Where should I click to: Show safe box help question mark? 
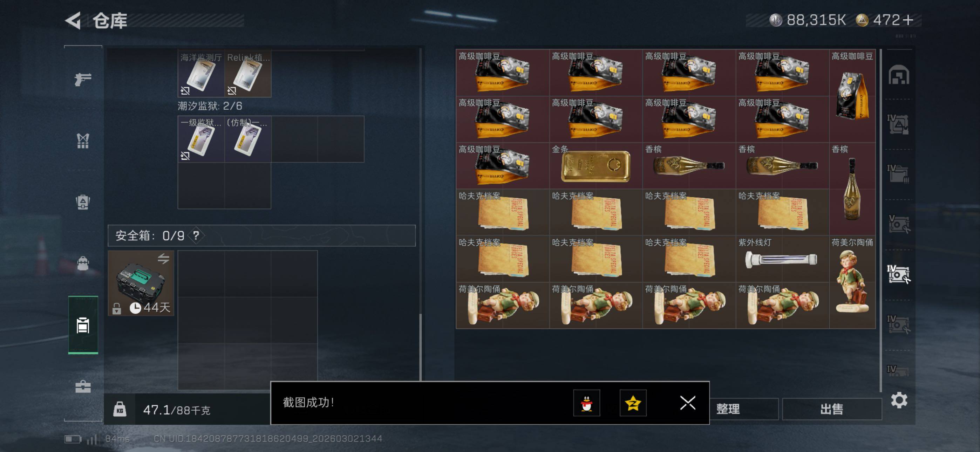pos(196,235)
